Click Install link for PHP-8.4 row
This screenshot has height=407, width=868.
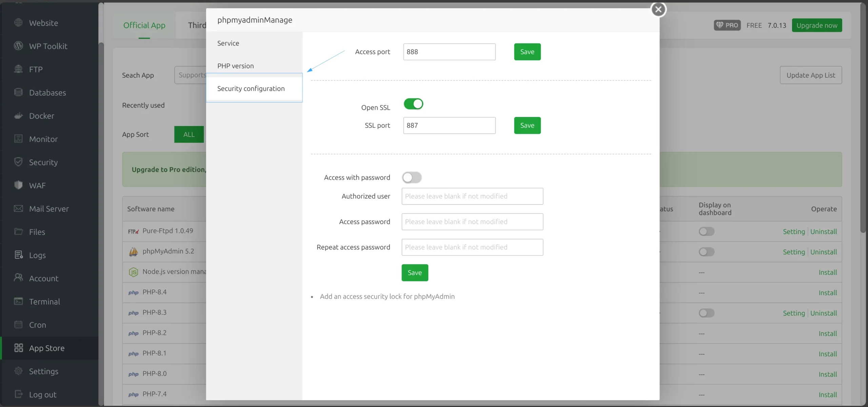coord(828,292)
